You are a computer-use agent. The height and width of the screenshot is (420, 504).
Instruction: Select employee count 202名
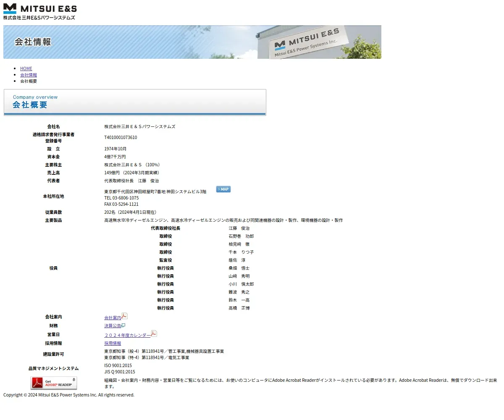tap(110, 212)
